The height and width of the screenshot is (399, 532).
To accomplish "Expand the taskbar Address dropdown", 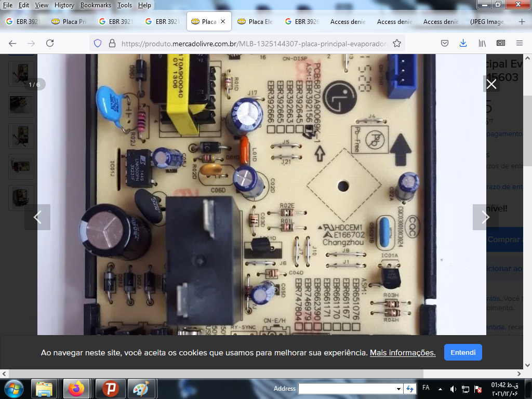I will (x=398, y=389).
